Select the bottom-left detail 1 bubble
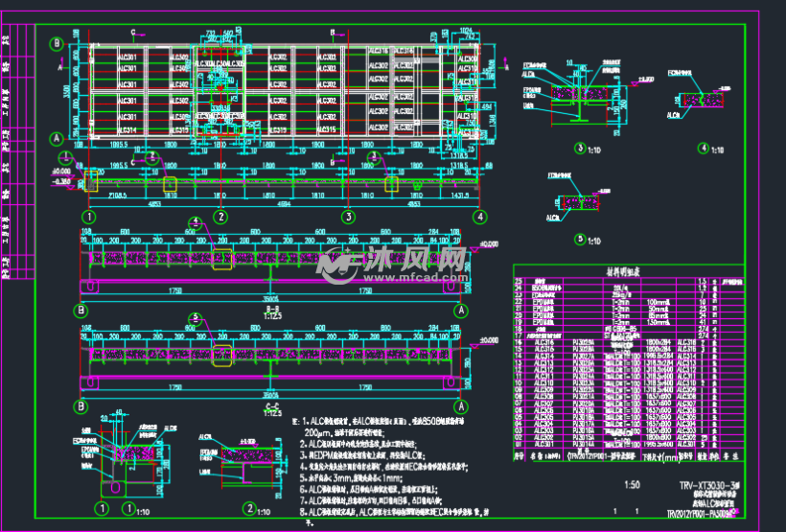The image size is (786, 532). [x=101, y=508]
